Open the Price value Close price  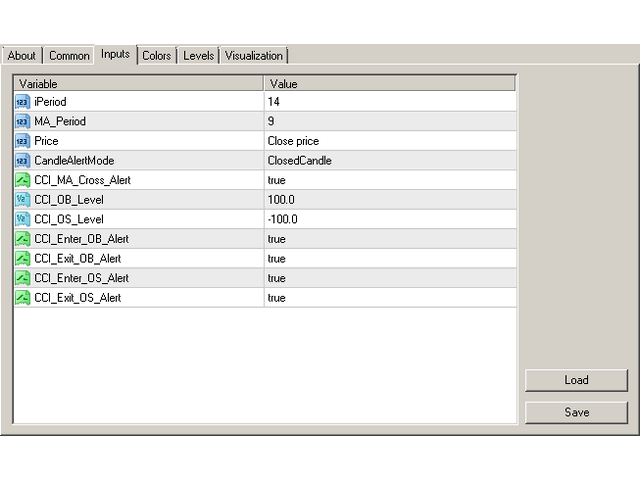click(x=390, y=141)
